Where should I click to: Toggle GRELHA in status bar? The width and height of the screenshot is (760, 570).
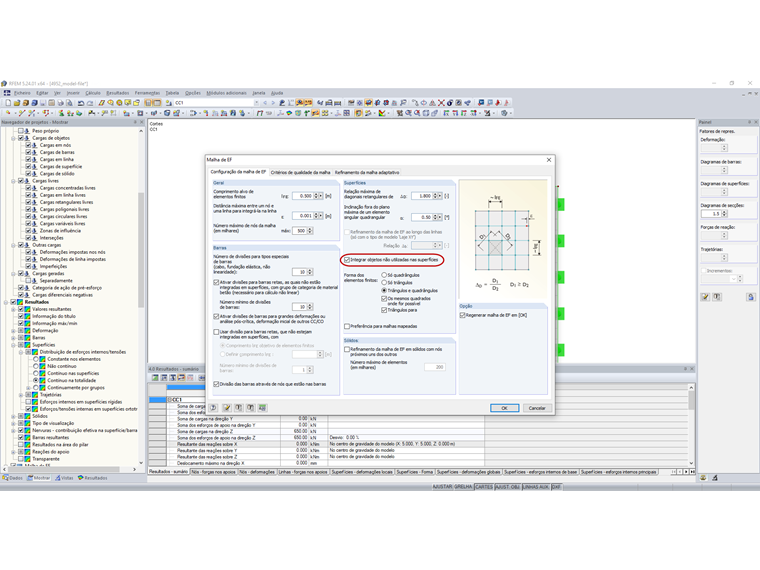463,487
